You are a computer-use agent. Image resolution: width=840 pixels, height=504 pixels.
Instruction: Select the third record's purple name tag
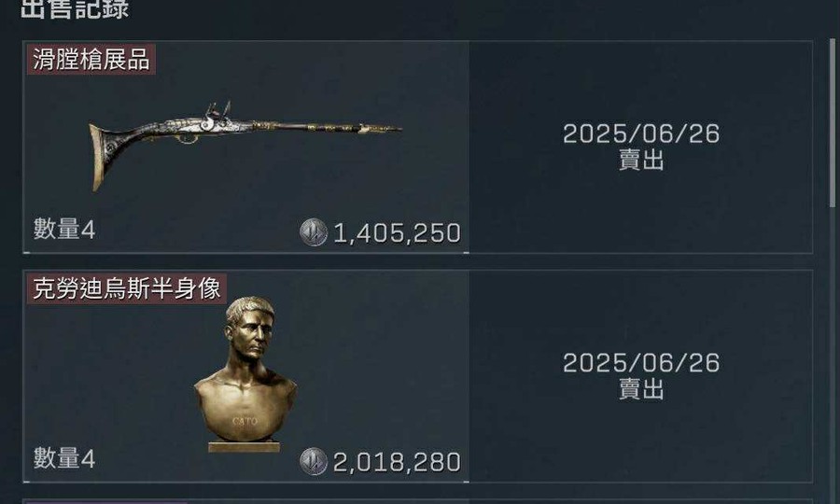(106, 502)
